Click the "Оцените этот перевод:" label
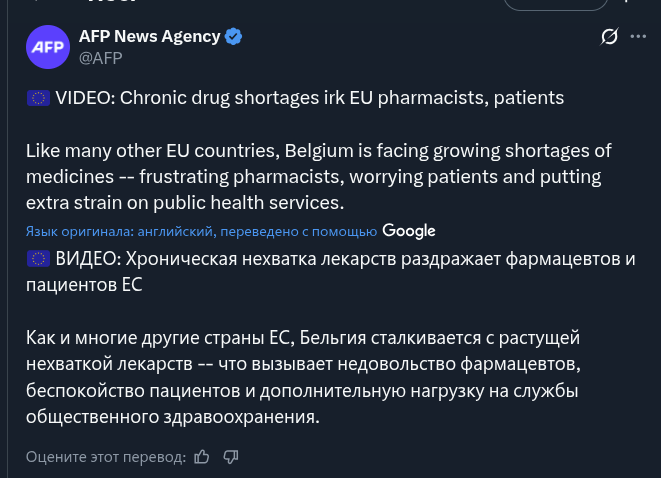661x478 pixels. tap(106, 457)
